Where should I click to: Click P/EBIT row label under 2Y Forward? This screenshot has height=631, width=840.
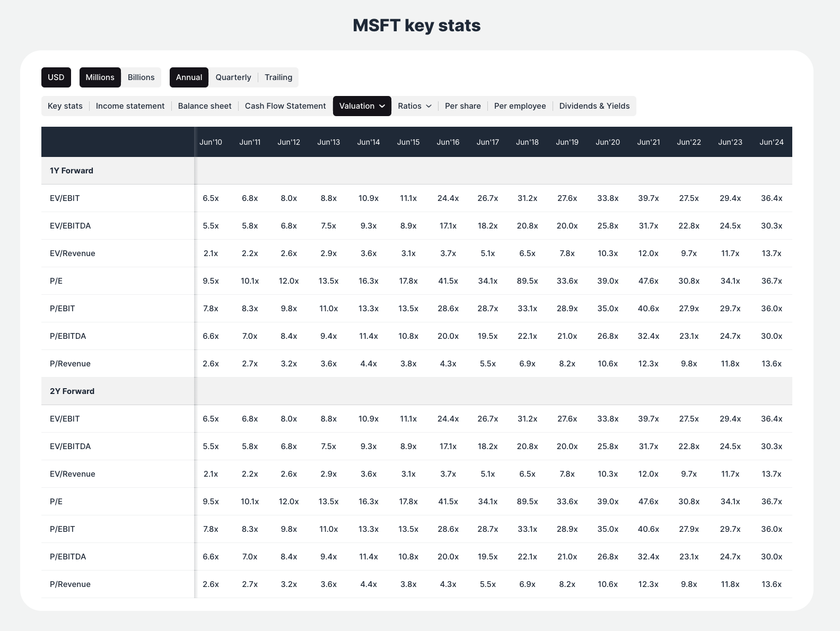(63, 529)
